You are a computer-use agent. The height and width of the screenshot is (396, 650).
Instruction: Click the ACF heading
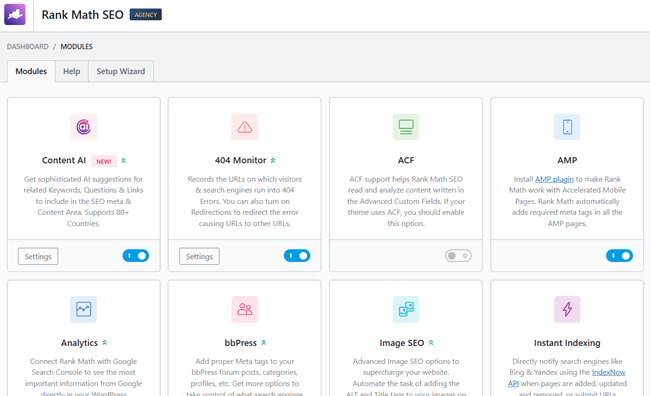(406, 160)
